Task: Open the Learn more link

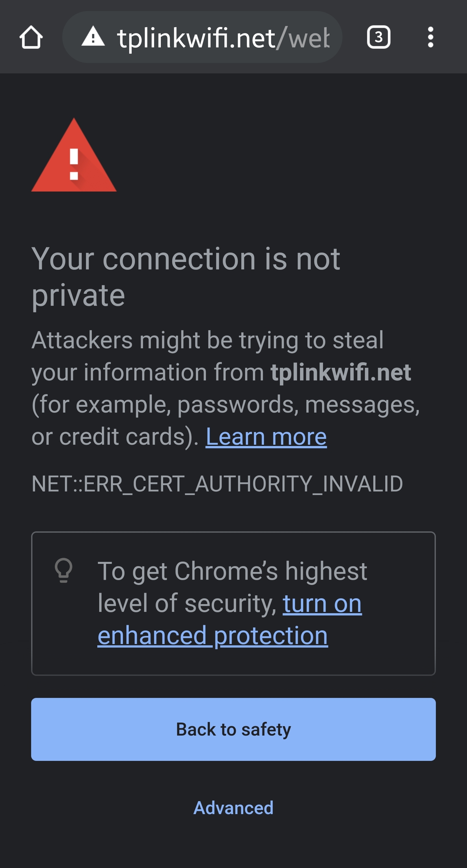Action: (266, 437)
